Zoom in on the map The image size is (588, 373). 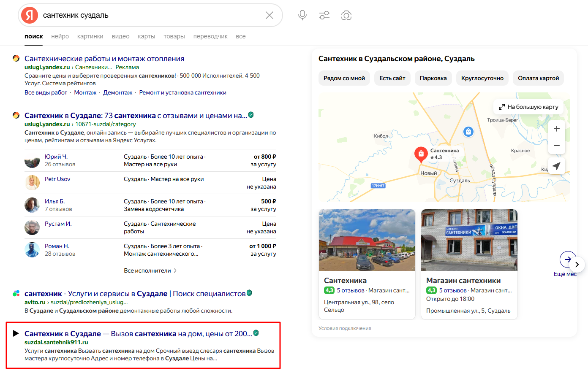(556, 128)
